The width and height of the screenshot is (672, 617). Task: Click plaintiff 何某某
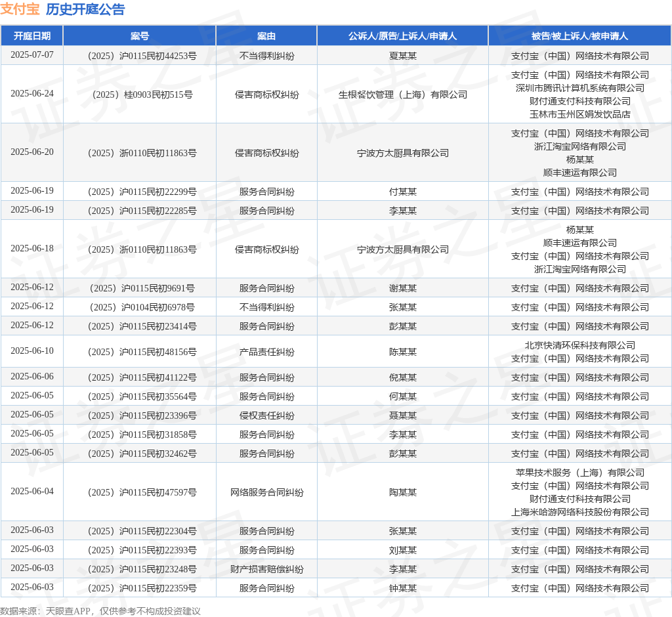click(x=403, y=396)
